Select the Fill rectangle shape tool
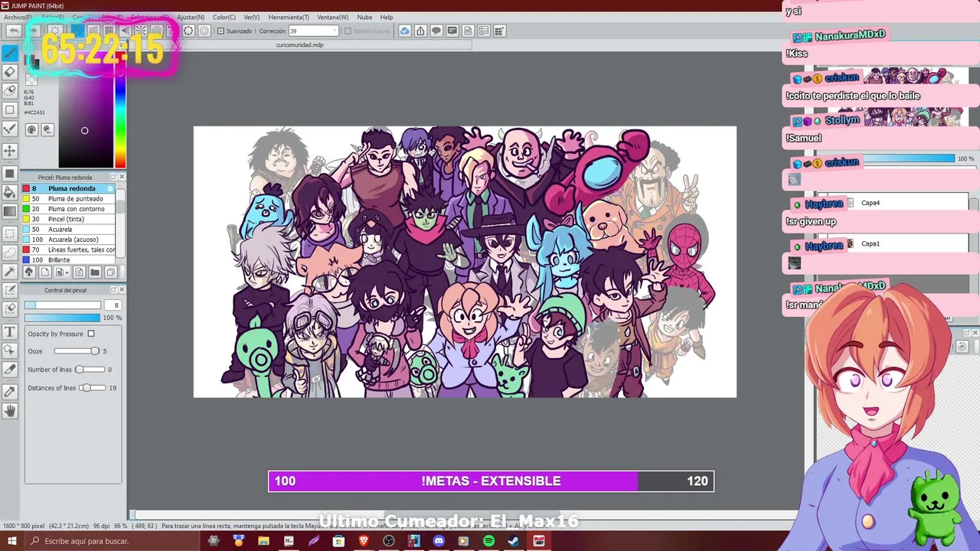This screenshot has width=980, height=551. tap(10, 172)
